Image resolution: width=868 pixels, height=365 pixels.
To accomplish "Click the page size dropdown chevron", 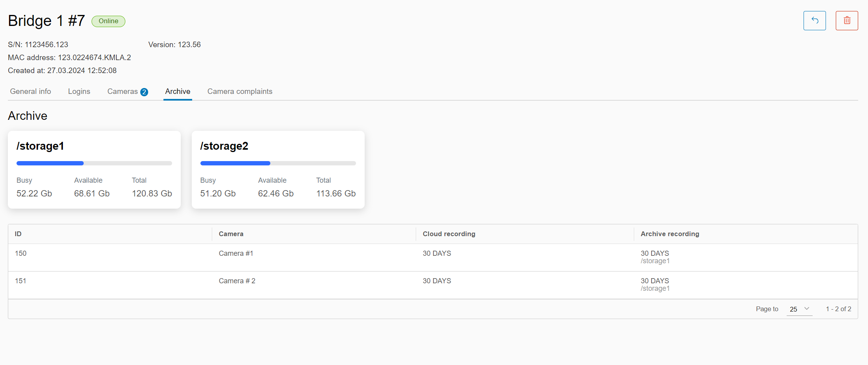I will tap(807, 309).
